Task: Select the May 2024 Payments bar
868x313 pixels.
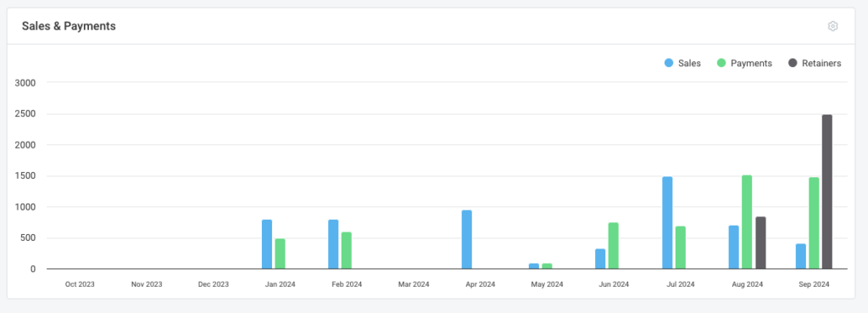Action: pyautogui.click(x=547, y=266)
